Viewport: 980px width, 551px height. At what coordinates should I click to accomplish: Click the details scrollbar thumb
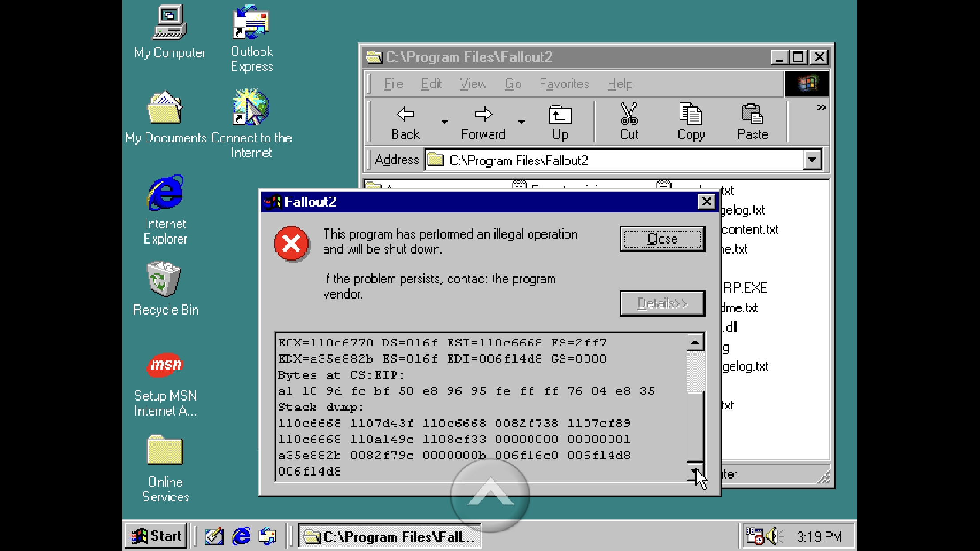click(x=695, y=427)
